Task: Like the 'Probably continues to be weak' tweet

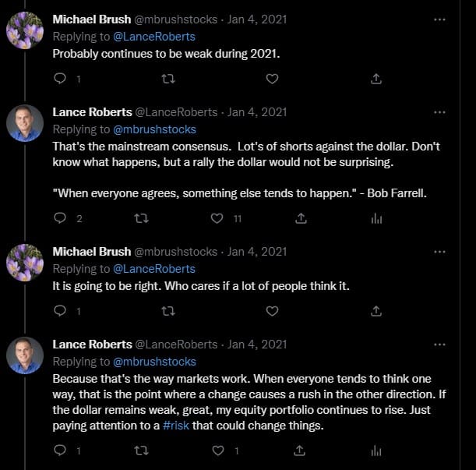Action: 272,79
